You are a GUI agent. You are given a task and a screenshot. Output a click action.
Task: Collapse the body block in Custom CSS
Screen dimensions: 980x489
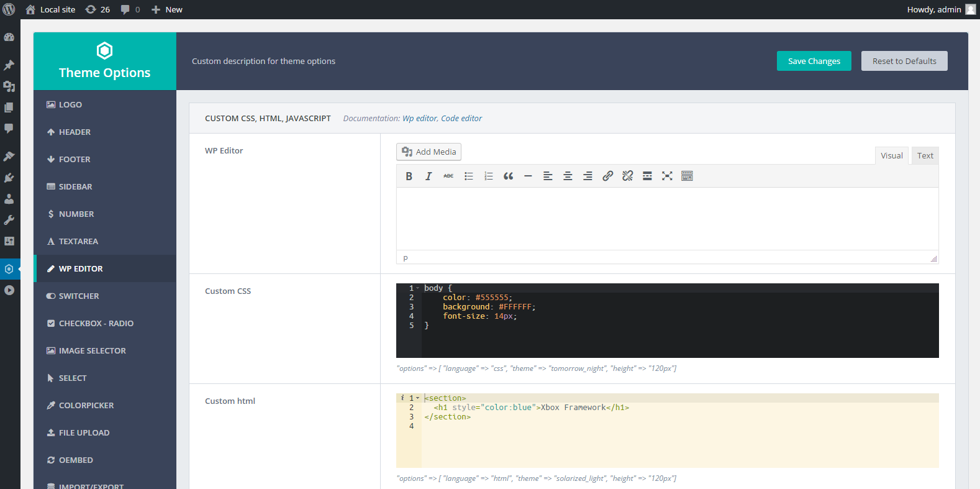coord(418,288)
